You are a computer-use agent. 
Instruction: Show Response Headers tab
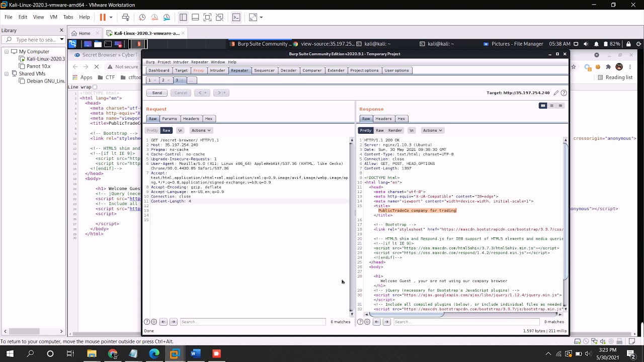383,119
